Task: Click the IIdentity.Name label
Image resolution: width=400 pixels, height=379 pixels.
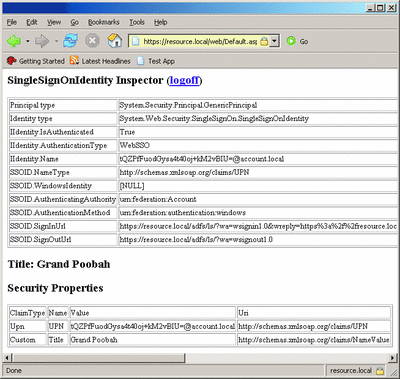Action: point(34,159)
